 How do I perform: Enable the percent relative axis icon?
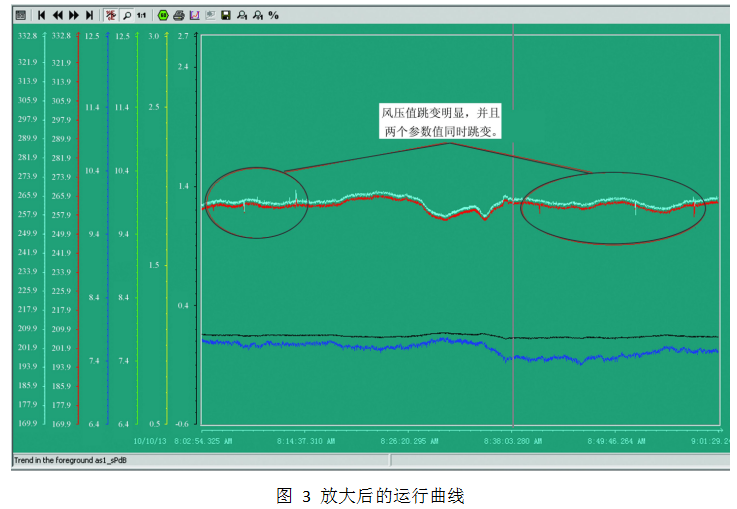click(x=274, y=15)
